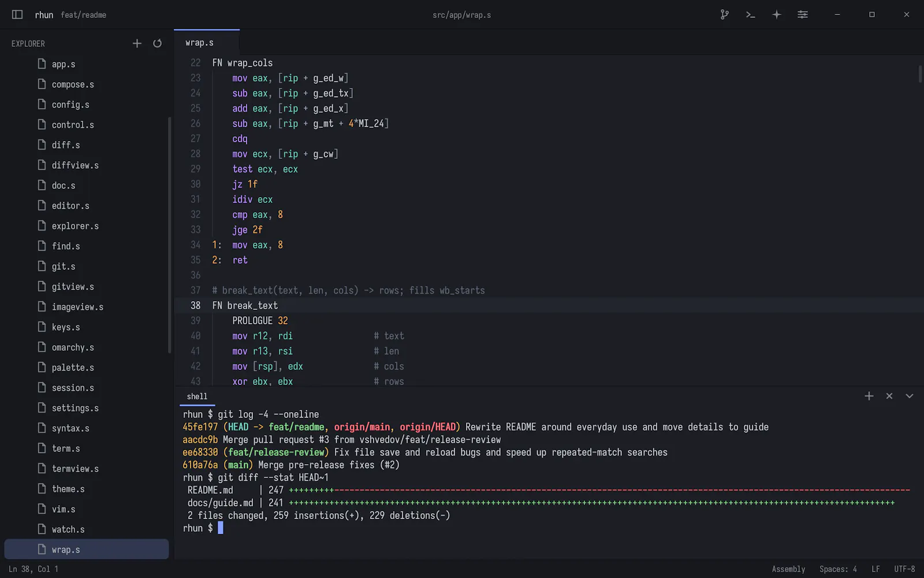
Task: Open control.s from the file list
Action: [x=87, y=125]
